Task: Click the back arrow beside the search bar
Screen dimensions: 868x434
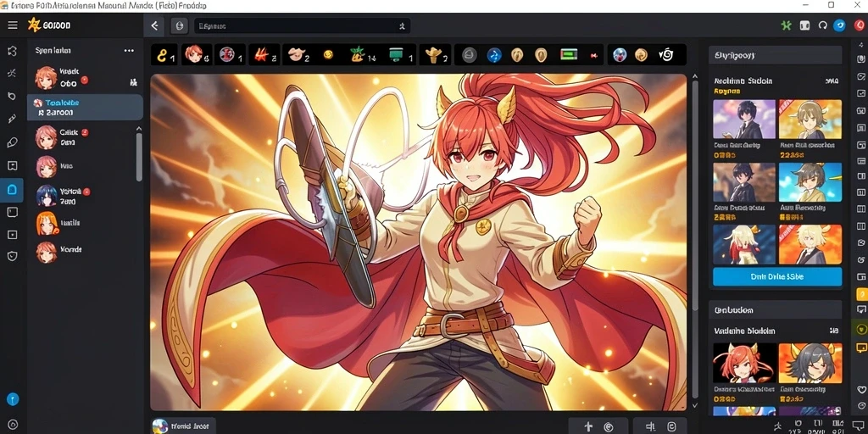Action: [x=154, y=25]
